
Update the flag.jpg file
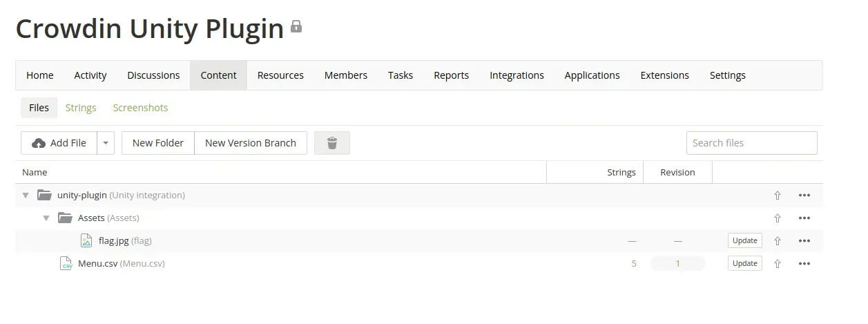744,241
